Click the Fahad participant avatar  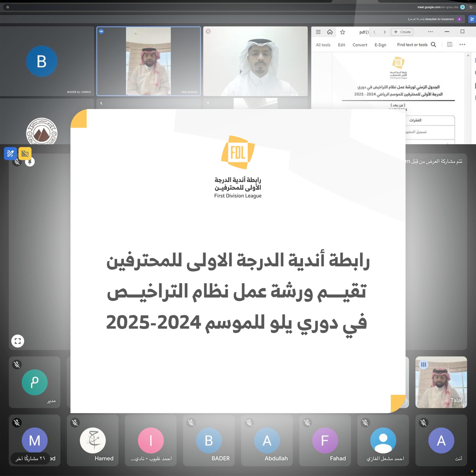point(325,440)
